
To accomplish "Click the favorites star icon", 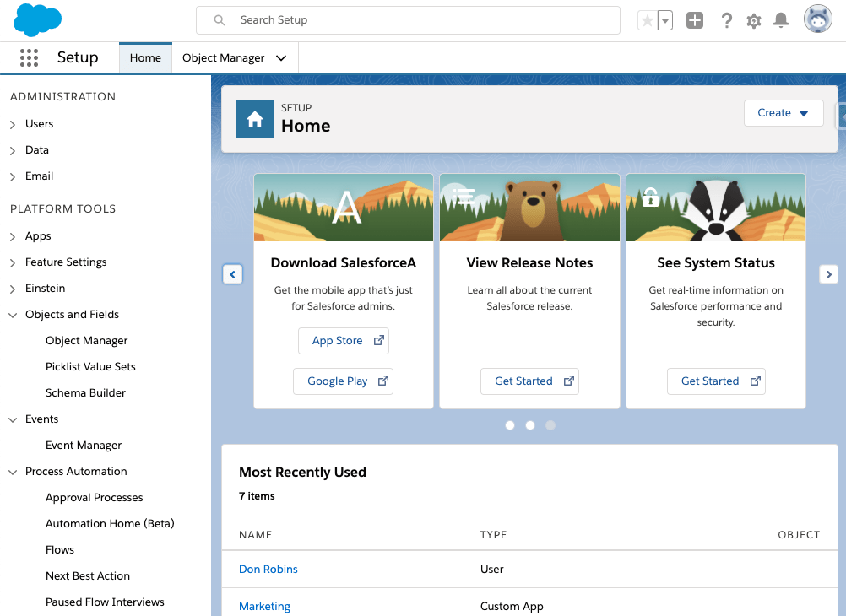I will tap(648, 19).
